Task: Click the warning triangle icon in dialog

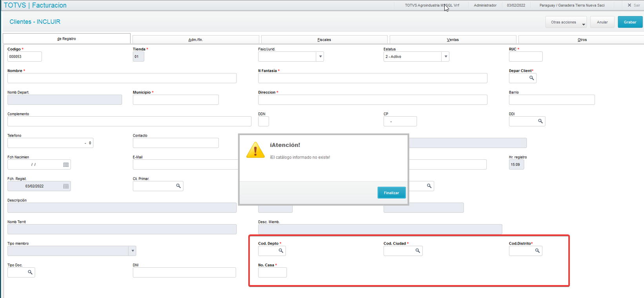Action: click(255, 150)
